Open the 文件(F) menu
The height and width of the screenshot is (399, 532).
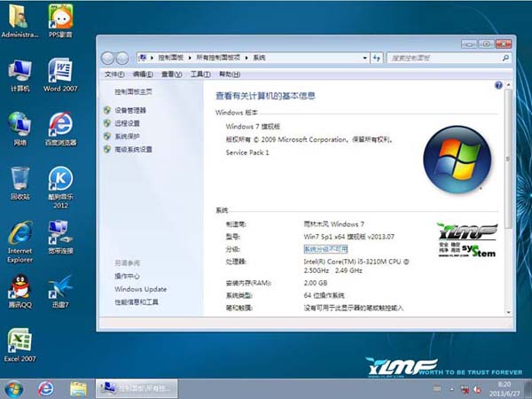tap(114, 74)
